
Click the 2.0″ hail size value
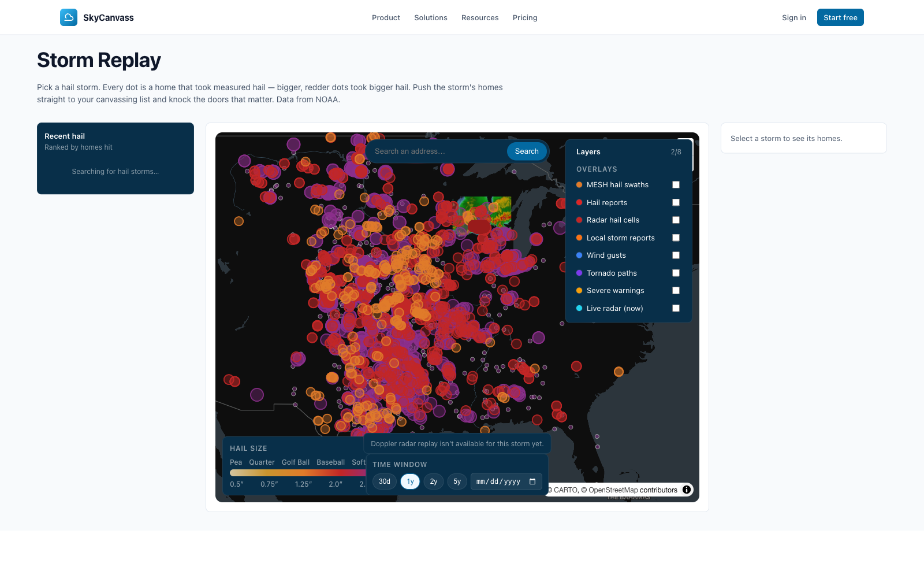pos(336,484)
